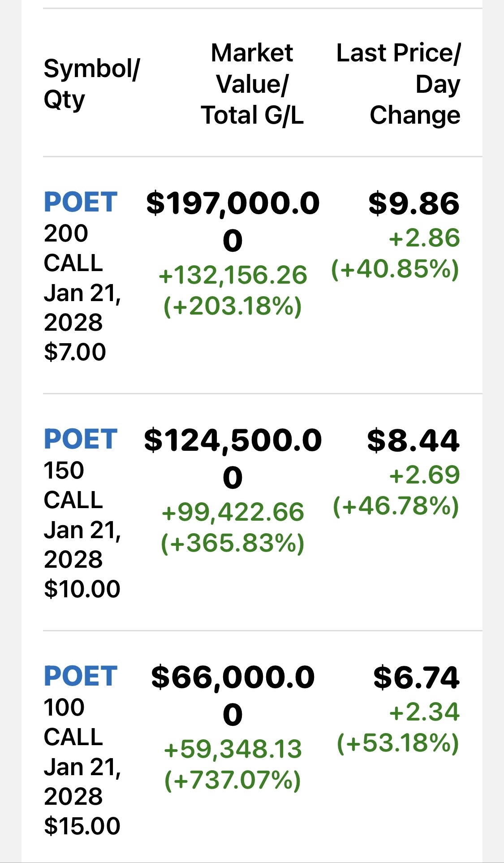Tap the $8.44 last price

(413, 440)
